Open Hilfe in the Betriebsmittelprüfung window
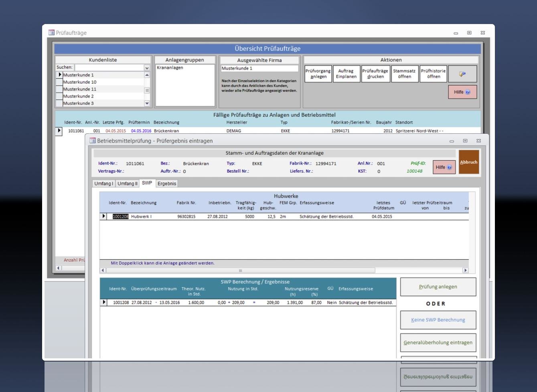The height and width of the screenshot is (392, 537). (x=444, y=167)
